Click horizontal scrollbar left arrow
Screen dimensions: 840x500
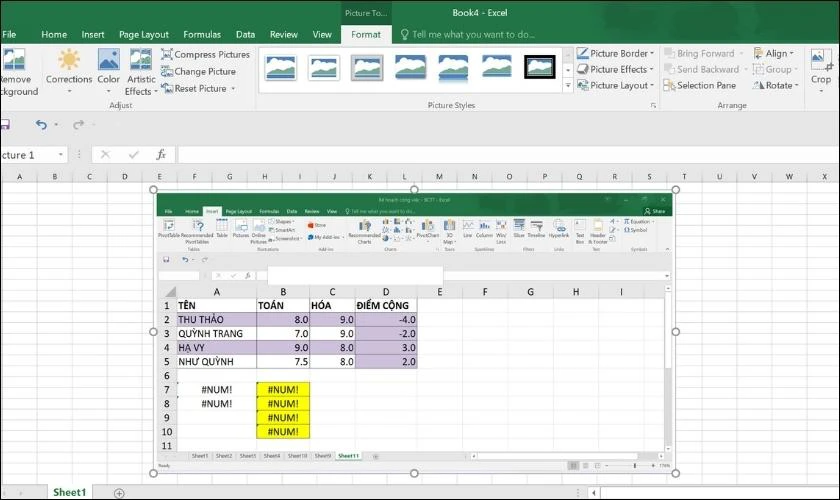[x=594, y=492]
